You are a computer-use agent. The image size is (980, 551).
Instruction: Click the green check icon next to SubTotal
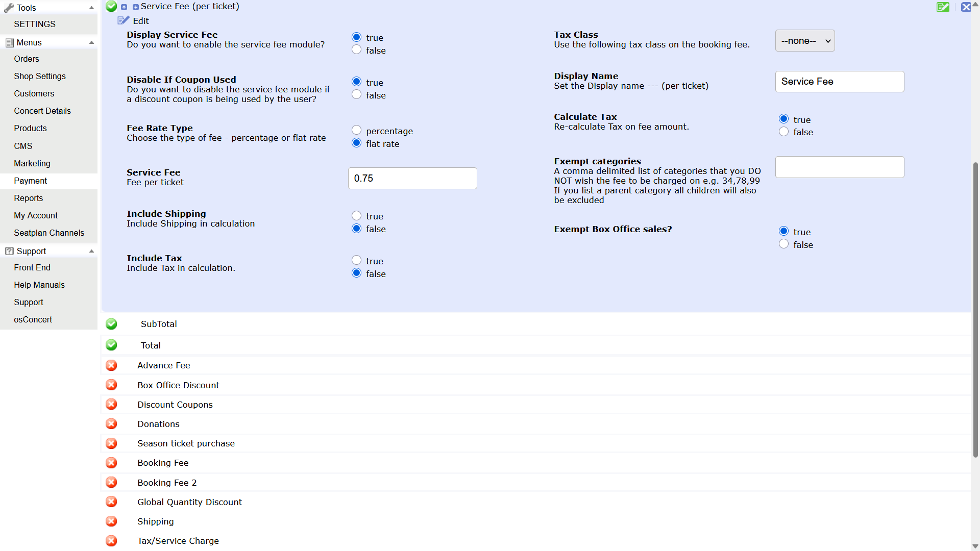click(x=111, y=324)
